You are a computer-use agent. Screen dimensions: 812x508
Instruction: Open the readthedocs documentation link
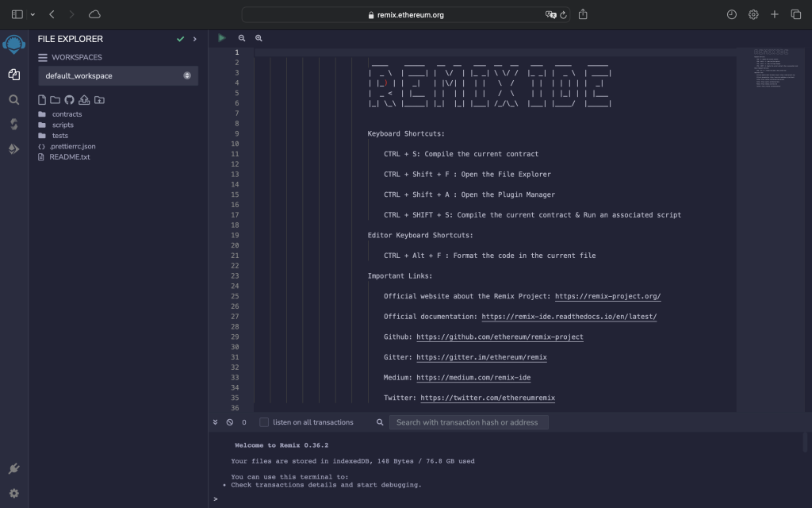[569, 317]
